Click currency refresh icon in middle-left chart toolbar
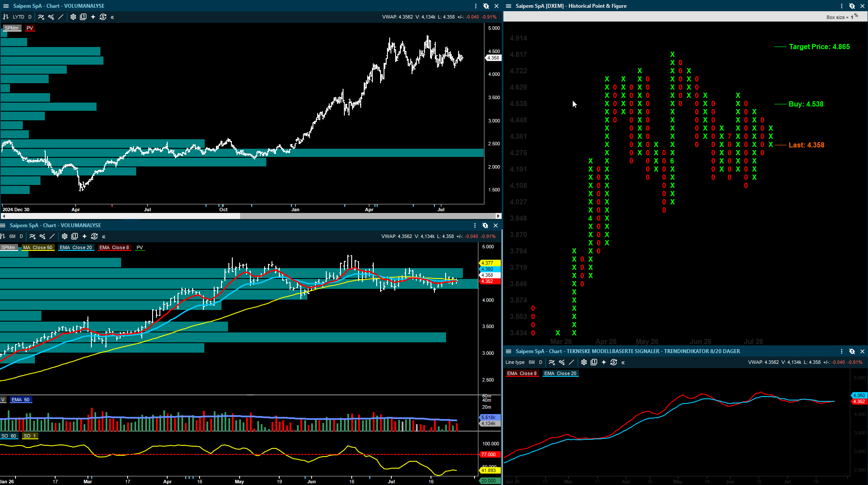This screenshot has height=485, width=868. [x=94, y=236]
